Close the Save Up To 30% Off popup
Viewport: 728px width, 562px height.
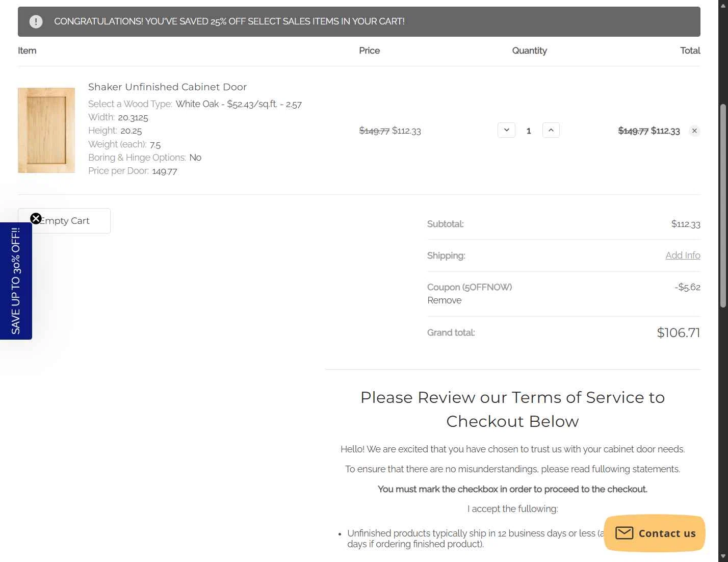[36, 219]
